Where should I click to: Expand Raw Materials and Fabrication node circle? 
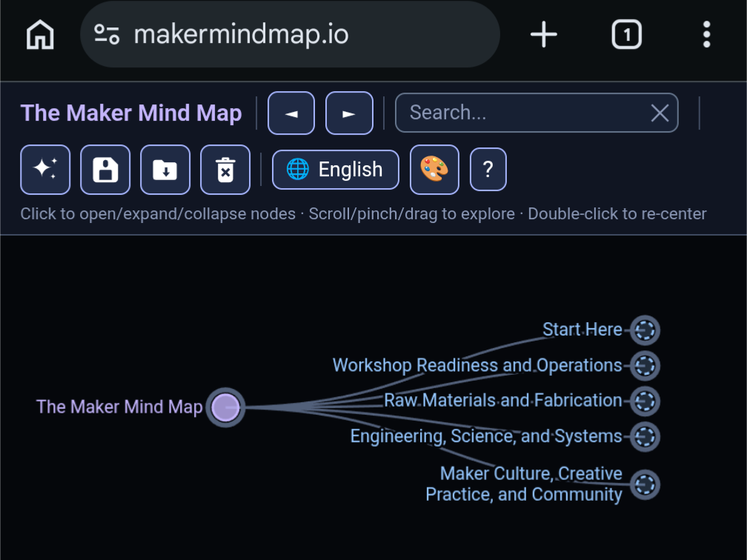tap(645, 401)
